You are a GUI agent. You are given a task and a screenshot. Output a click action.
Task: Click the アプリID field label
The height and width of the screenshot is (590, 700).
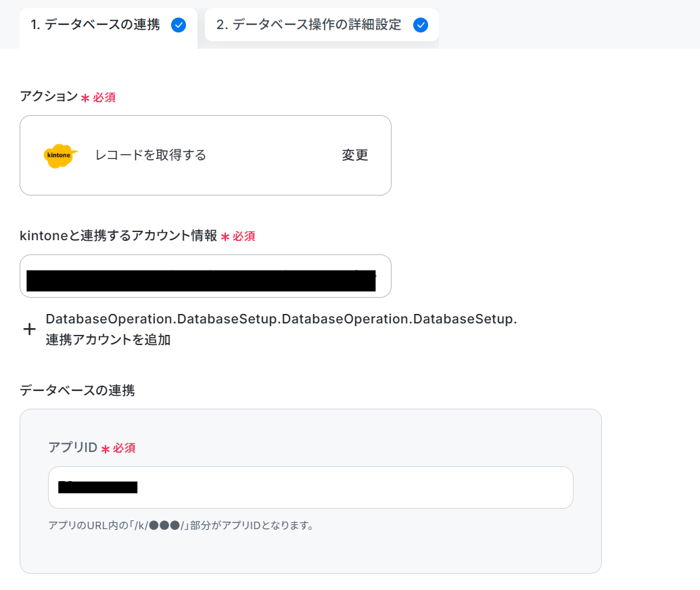tap(73, 447)
